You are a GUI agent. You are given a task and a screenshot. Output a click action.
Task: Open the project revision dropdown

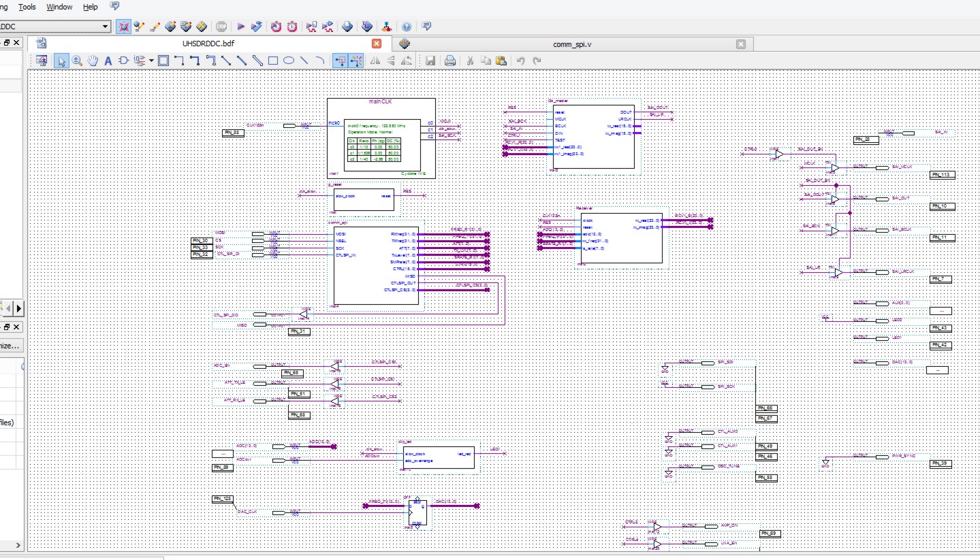point(106,27)
